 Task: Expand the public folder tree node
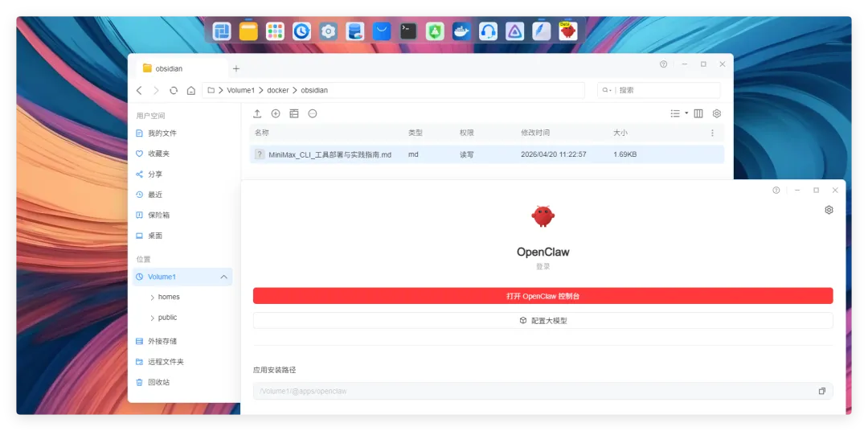tap(152, 318)
